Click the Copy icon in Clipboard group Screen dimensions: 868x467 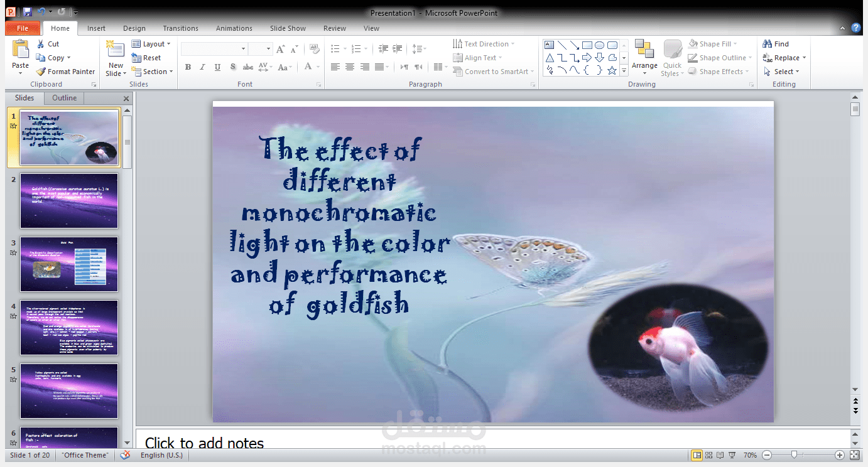tap(53, 57)
